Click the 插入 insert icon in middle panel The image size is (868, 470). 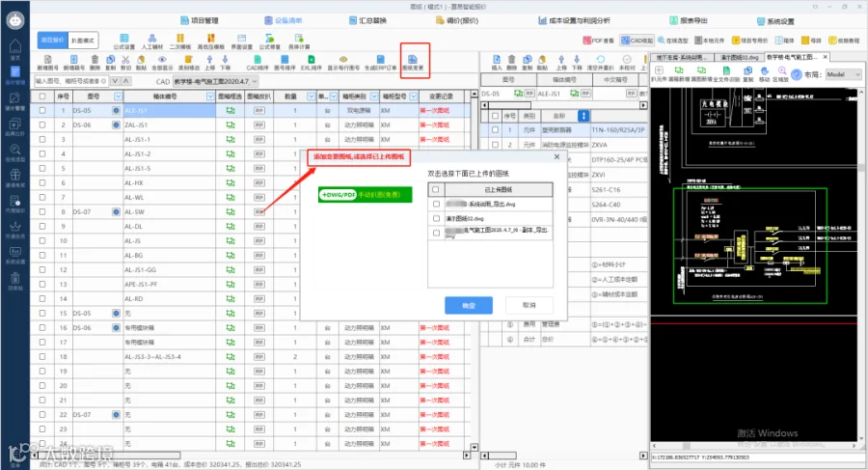click(x=497, y=62)
